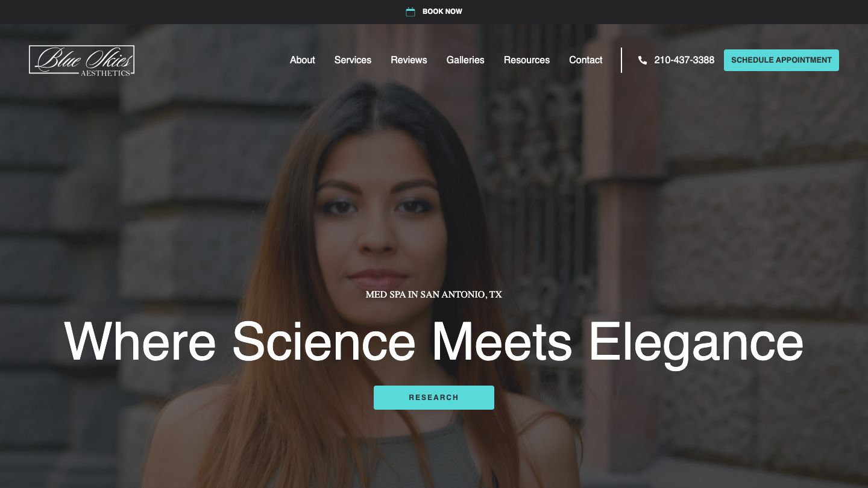
Task: Click the word Elegance in the headline
Action: click(696, 343)
